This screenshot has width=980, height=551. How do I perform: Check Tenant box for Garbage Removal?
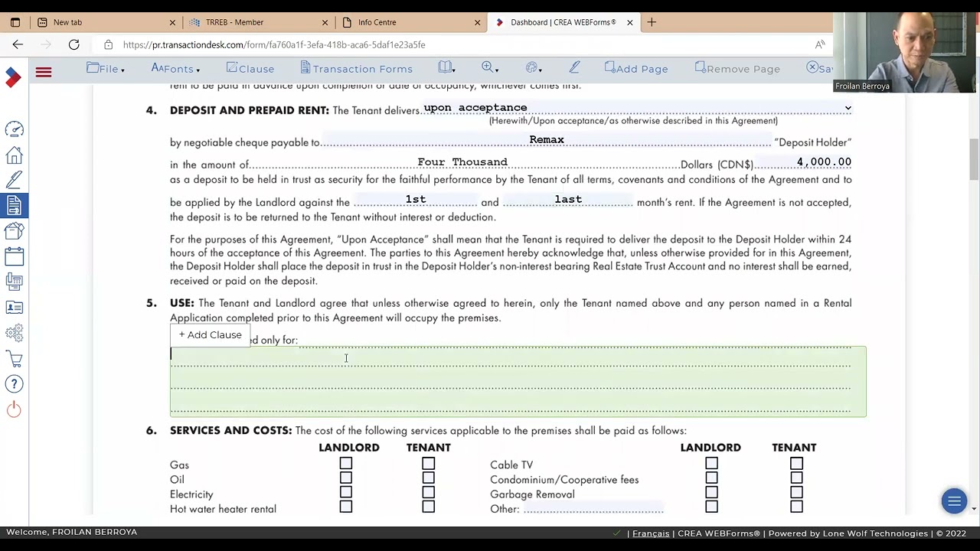tap(796, 492)
